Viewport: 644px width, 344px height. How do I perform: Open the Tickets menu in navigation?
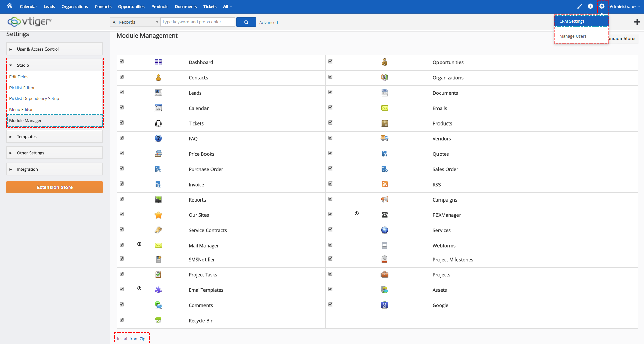pos(210,7)
